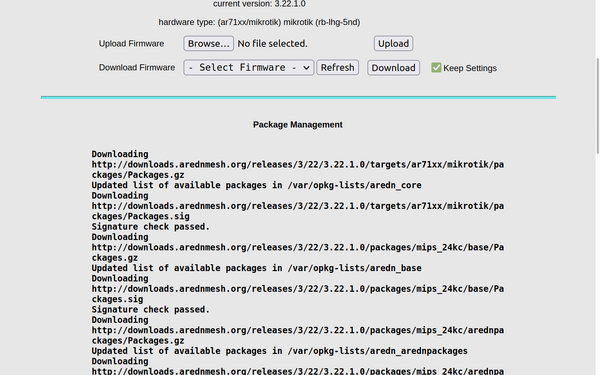Click the Refresh firmware list button
This screenshot has width=600, height=375.
pos(338,68)
